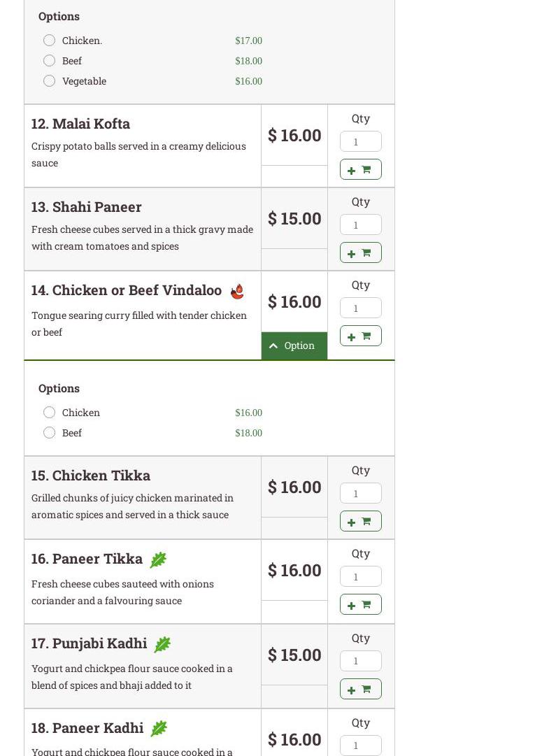The height and width of the screenshot is (756, 549).
Task: Add Chicken Tikka to cart
Action: click(360, 521)
